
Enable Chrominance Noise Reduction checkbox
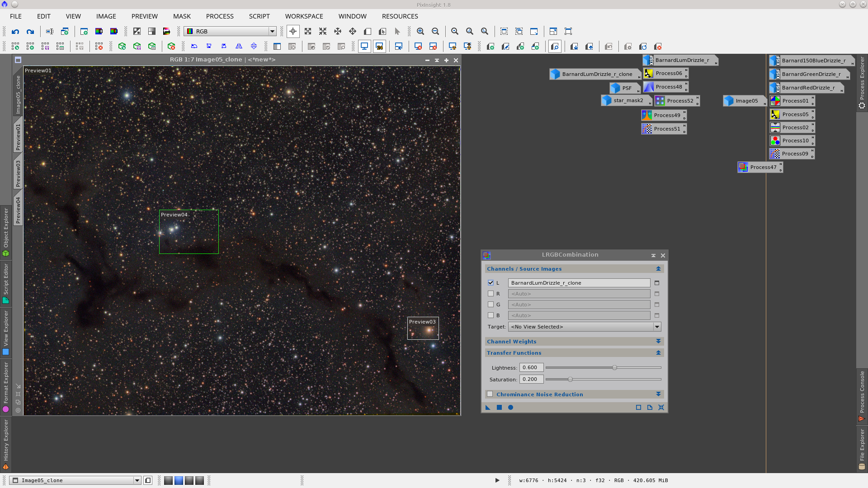(490, 394)
